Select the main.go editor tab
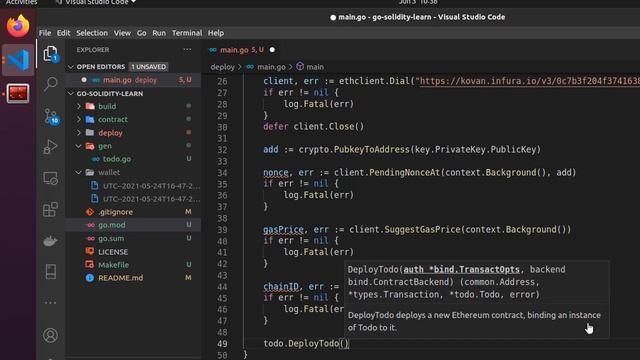 coord(242,50)
